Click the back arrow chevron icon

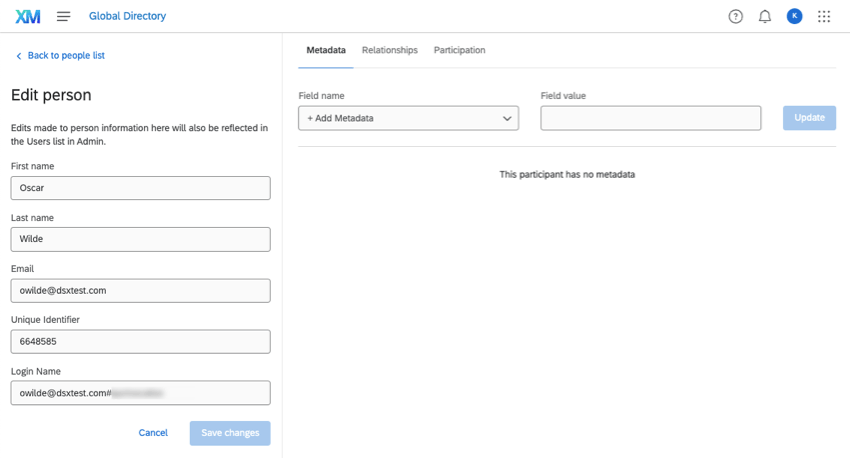pyautogui.click(x=18, y=56)
